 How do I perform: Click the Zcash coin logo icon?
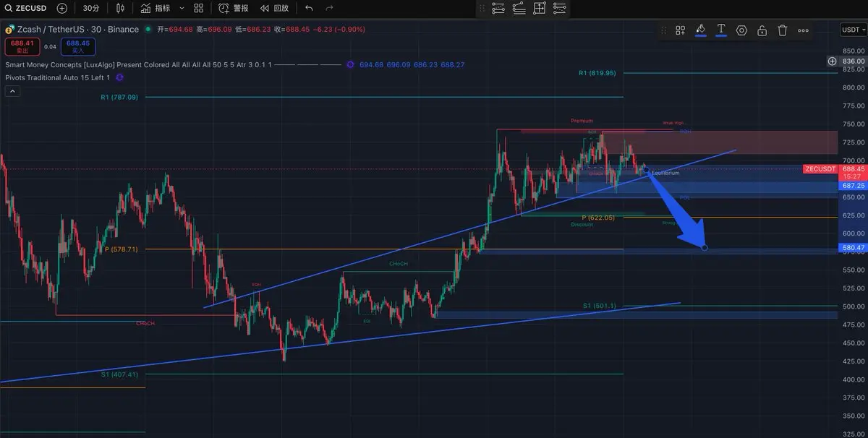pos(9,30)
